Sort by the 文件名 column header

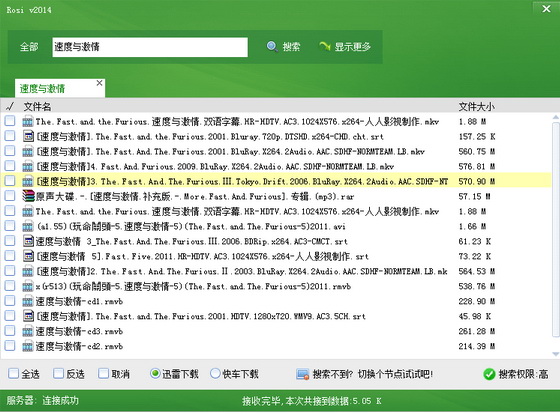click(x=37, y=106)
